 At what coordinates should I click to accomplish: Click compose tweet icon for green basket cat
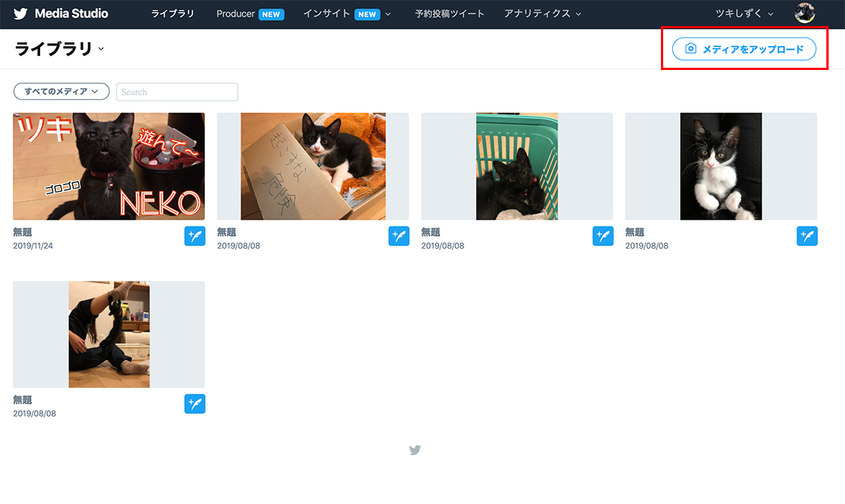[x=603, y=236]
